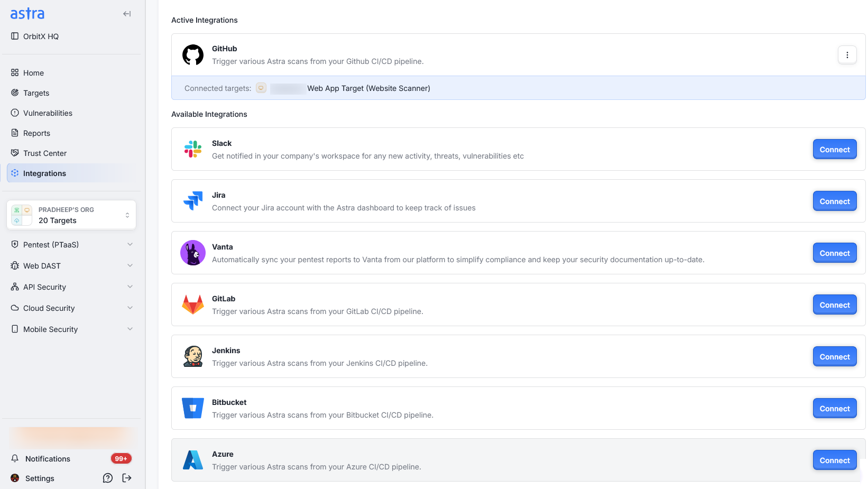Viewport: 868px width, 489px height.
Task: Collapse the sidebar with arrow icon
Action: tap(127, 14)
